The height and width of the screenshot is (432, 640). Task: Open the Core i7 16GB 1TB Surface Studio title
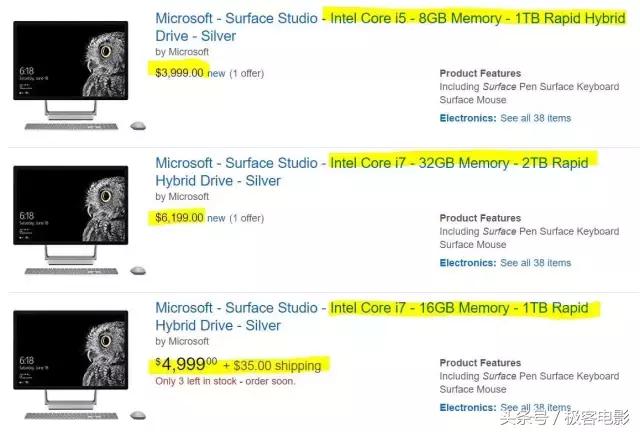[372, 308]
